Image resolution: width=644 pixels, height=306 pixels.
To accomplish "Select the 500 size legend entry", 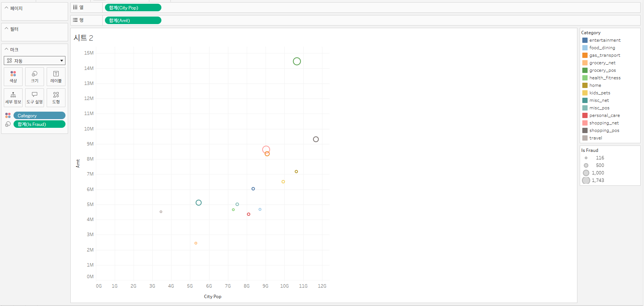I will (594, 165).
